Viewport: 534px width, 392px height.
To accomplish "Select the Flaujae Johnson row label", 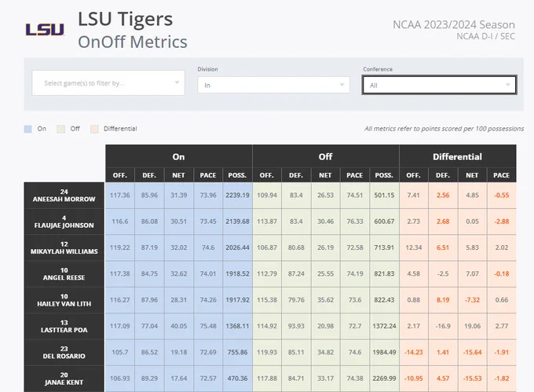I will (x=64, y=222).
